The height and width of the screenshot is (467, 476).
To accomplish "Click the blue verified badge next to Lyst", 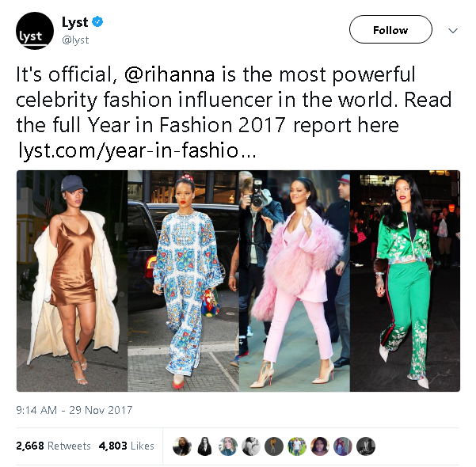I will pos(97,22).
